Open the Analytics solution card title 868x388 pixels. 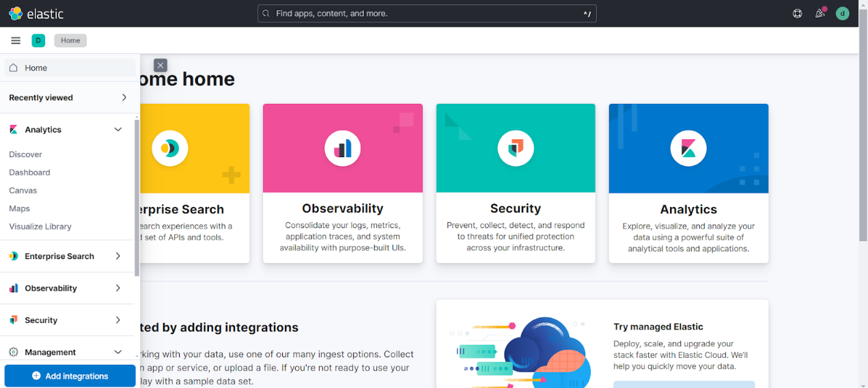coord(688,210)
